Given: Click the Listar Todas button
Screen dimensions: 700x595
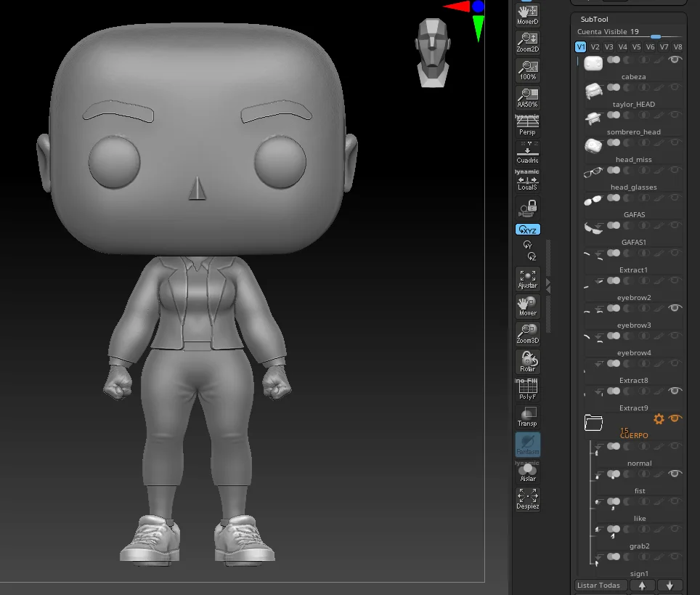Looking at the screenshot, I should pos(600,585).
